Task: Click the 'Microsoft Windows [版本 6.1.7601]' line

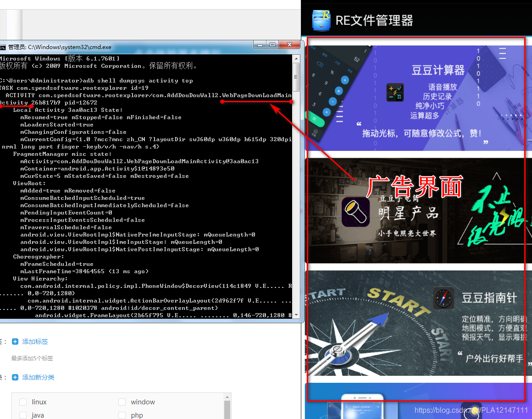Action: pos(60,59)
